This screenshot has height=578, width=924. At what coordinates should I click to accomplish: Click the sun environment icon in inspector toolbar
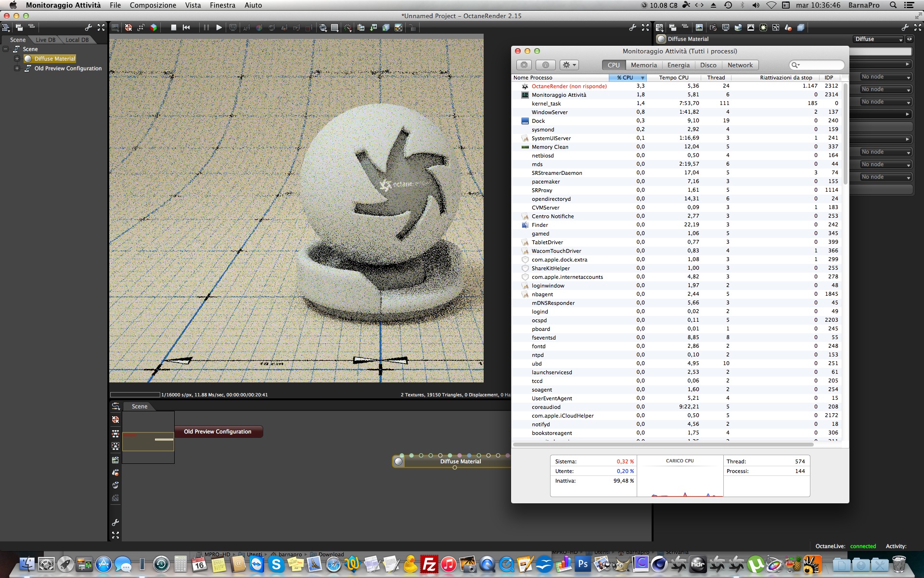point(763,27)
